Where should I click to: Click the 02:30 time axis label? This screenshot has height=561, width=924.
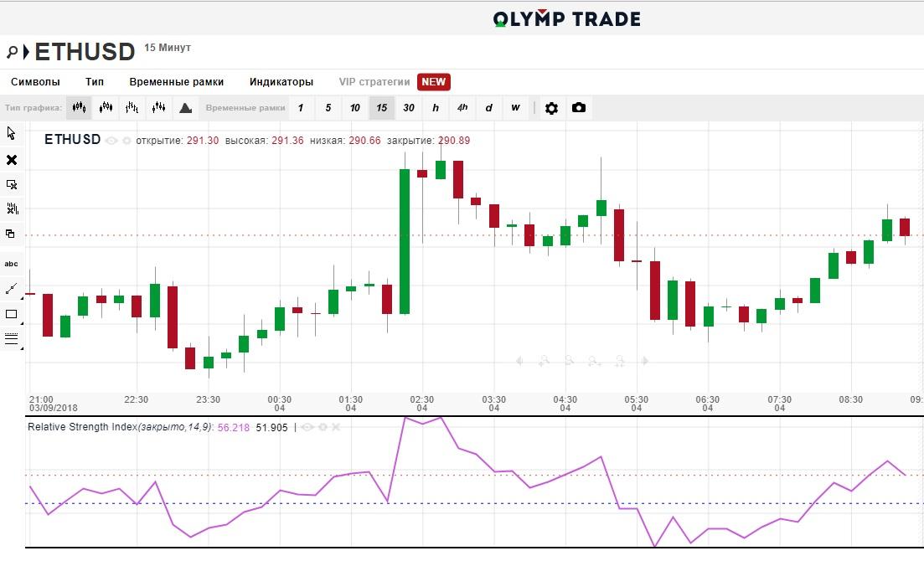(422, 404)
